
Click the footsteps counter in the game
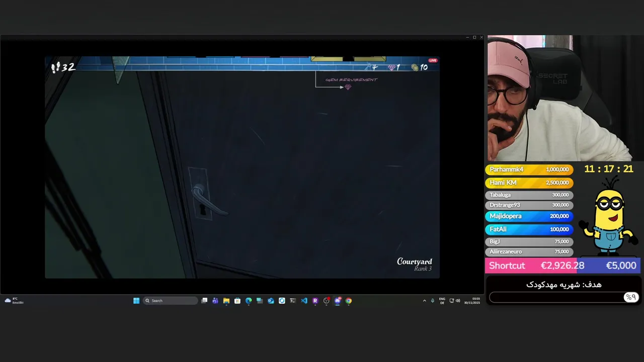pyautogui.click(x=63, y=67)
